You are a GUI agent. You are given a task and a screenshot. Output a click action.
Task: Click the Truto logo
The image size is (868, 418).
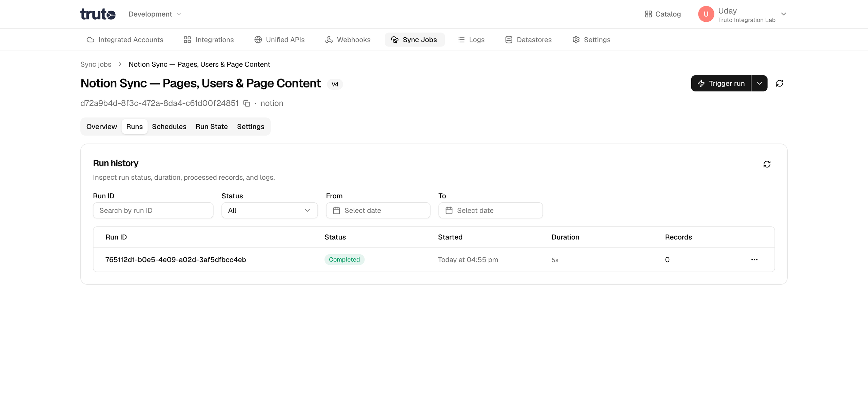pos(98,14)
